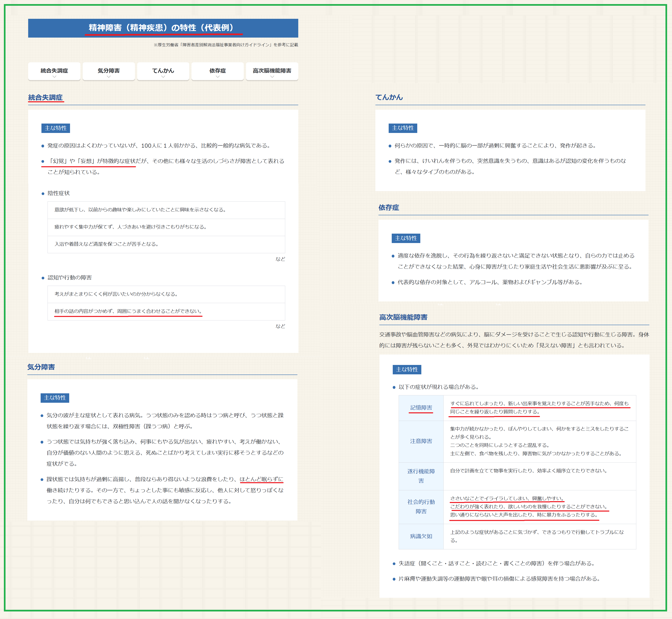Click the 主な特性 badge under てんかん
The image size is (672, 619).
403,128
